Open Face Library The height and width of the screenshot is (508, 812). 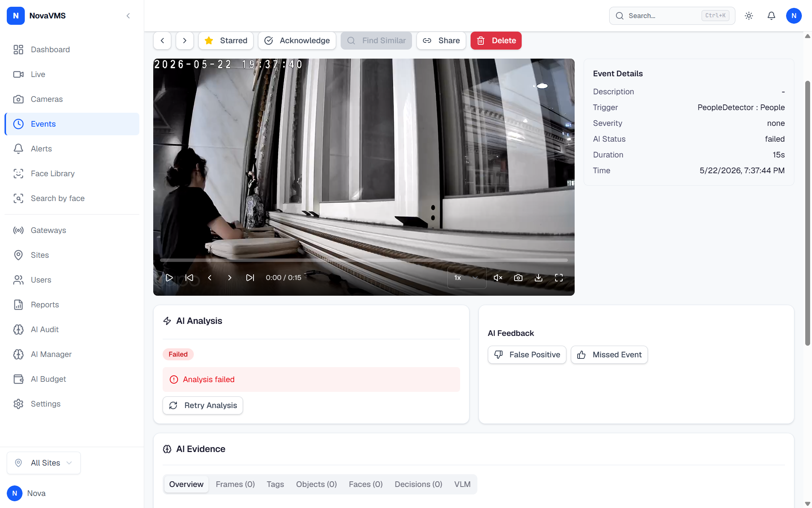click(72, 174)
